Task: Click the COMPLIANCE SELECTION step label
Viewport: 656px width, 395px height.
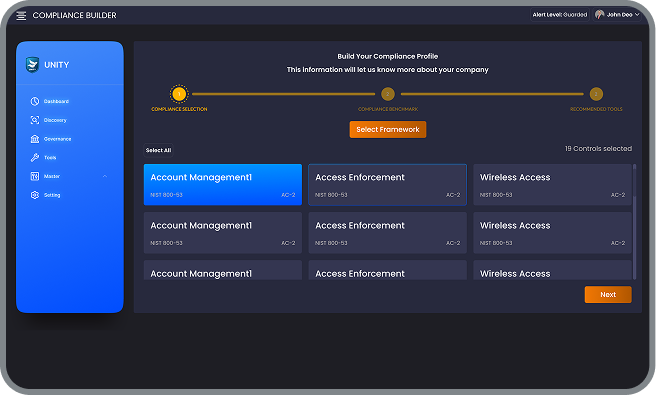Action: [179, 109]
